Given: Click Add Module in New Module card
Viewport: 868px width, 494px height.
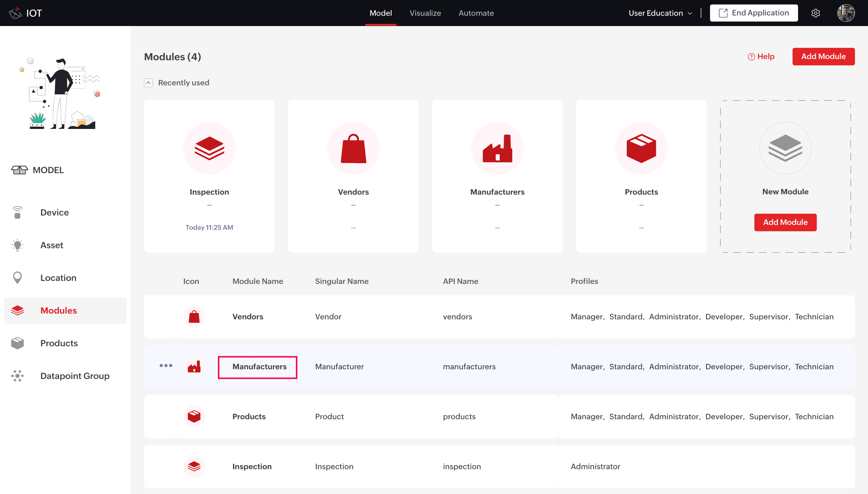Looking at the screenshot, I should coord(785,222).
